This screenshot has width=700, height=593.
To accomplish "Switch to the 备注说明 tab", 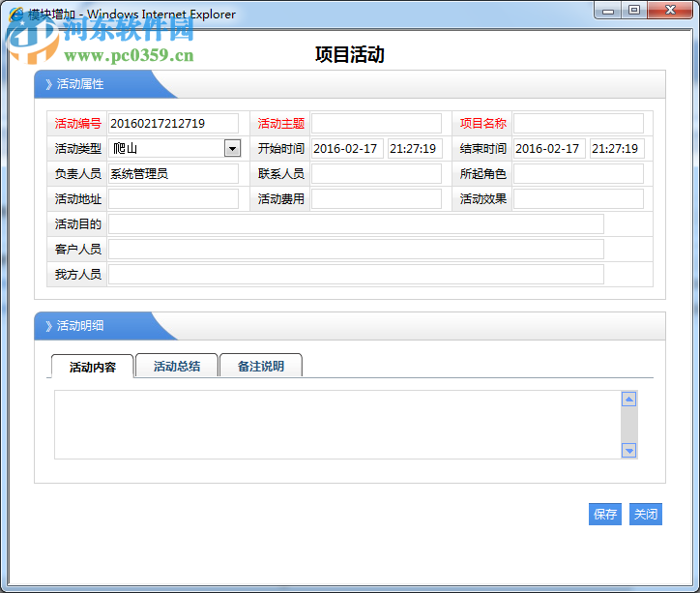I will click(x=261, y=366).
